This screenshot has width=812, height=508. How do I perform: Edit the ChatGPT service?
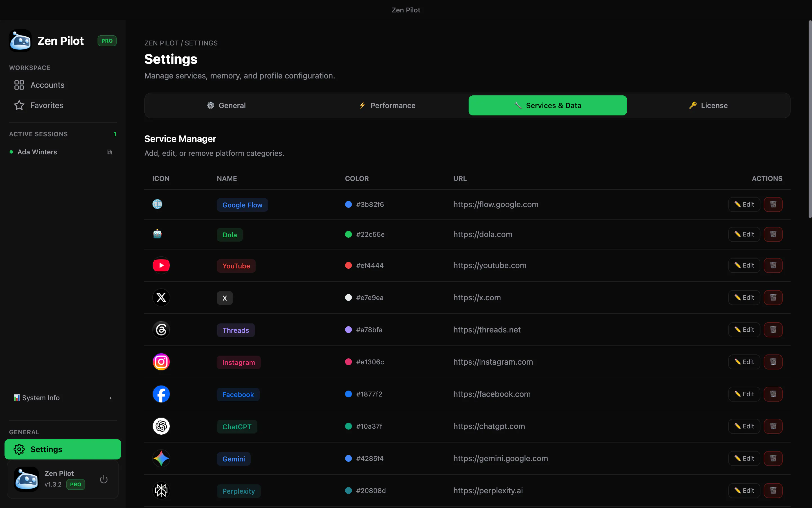point(744,426)
